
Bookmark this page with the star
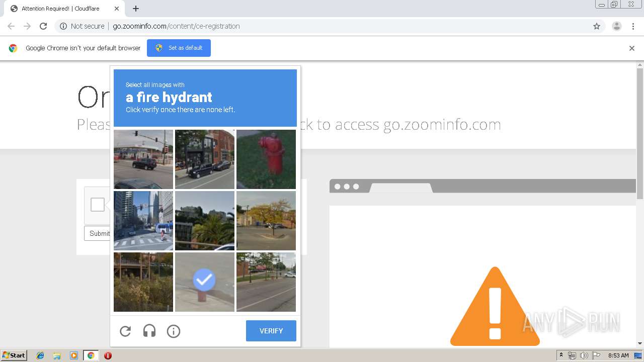point(597,26)
